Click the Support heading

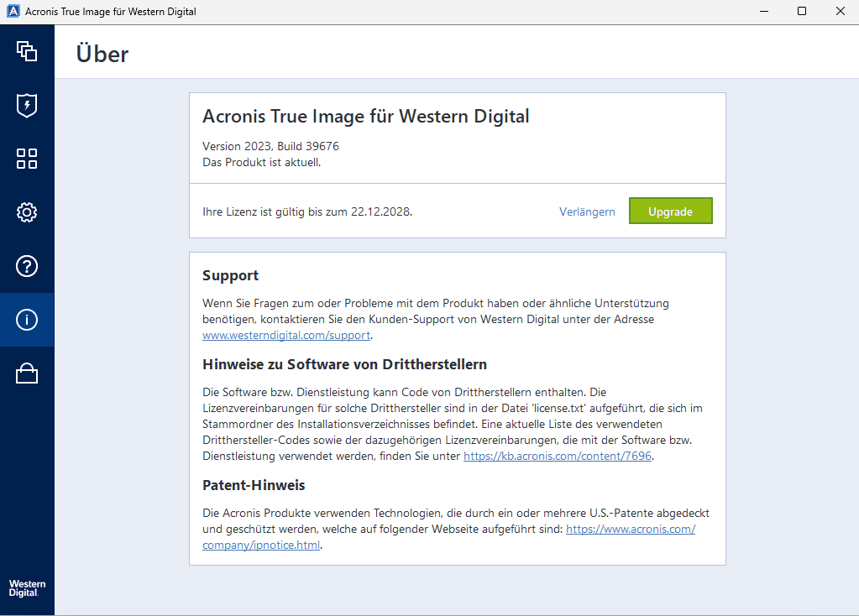click(230, 275)
